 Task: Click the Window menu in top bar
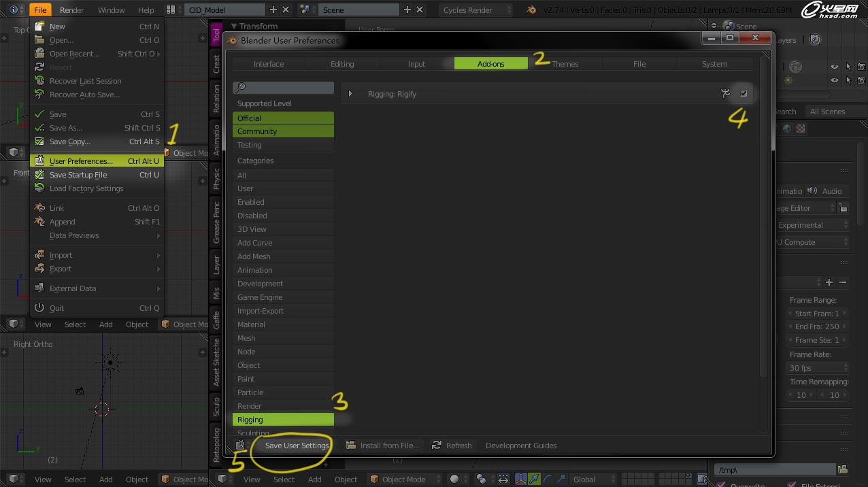111,10
